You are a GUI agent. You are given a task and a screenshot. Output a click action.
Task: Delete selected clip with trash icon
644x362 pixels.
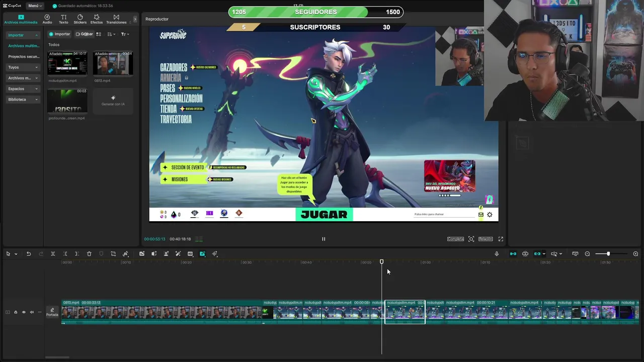pos(89,254)
